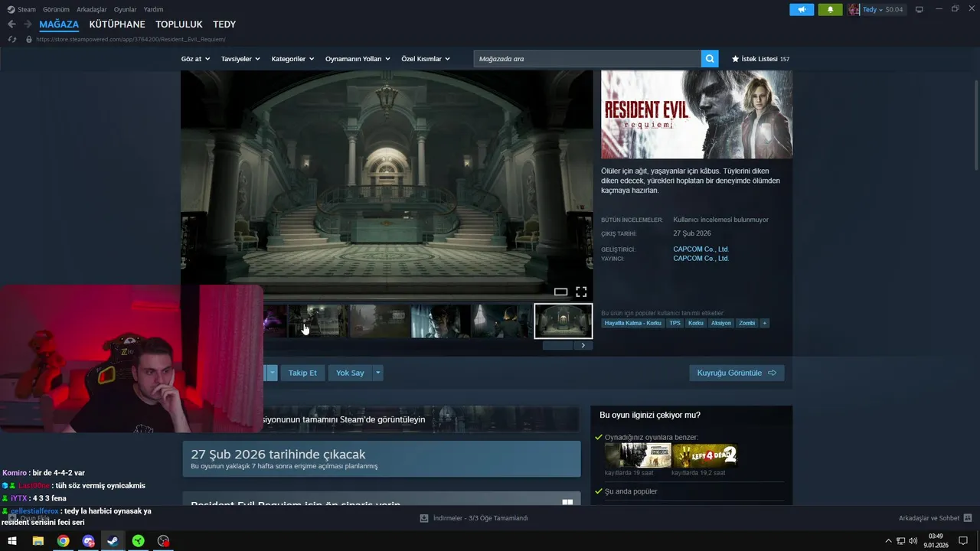Open the Tedy account dropdown
Image resolution: width=980 pixels, height=551 pixels.
click(x=872, y=10)
